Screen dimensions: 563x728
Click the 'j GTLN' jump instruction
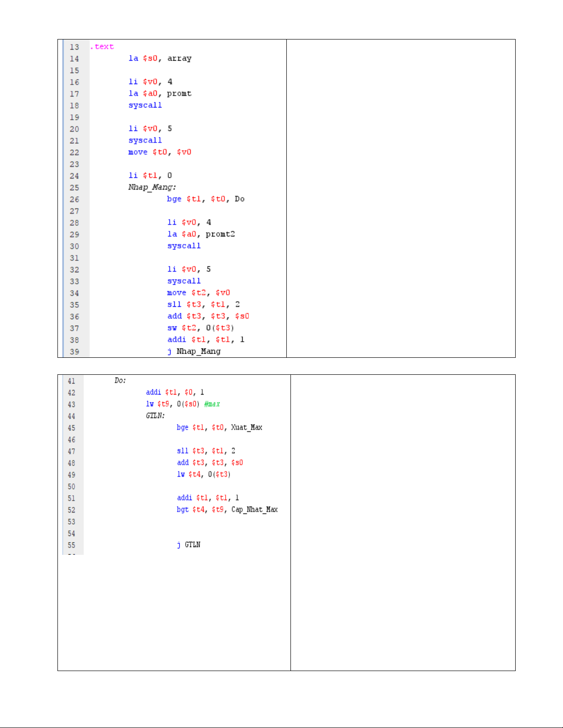click(x=188, y=545)
